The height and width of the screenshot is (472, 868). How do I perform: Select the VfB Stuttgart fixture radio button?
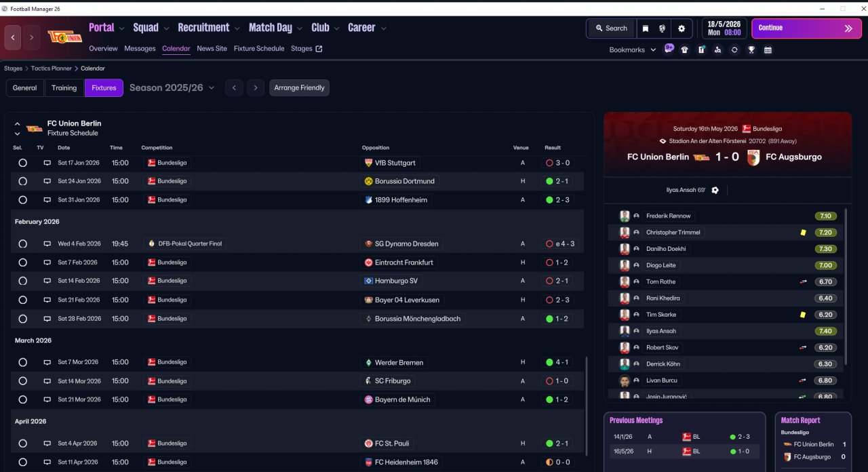[22, 163]
